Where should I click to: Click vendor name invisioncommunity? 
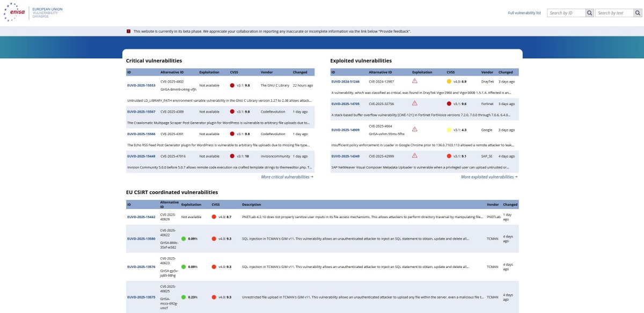276,156
